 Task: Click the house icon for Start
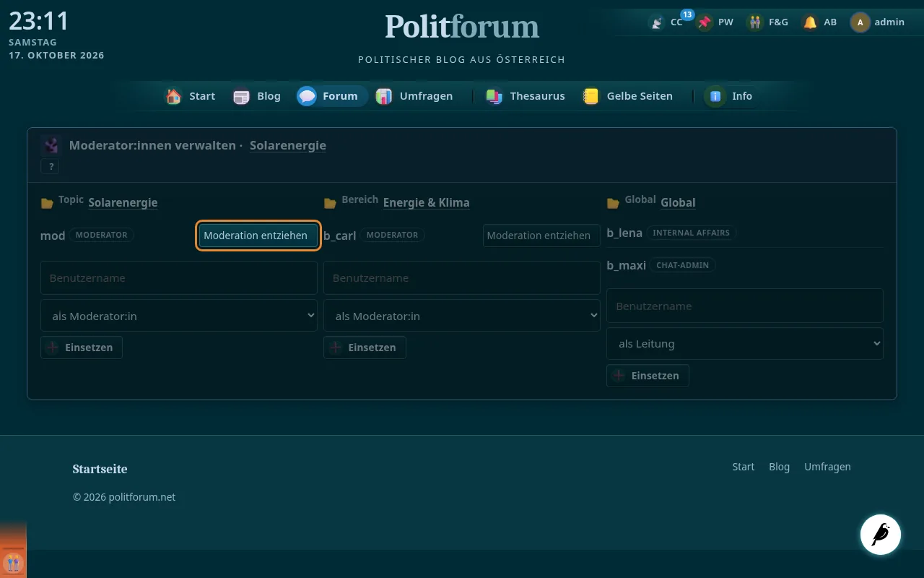[174, 96]
